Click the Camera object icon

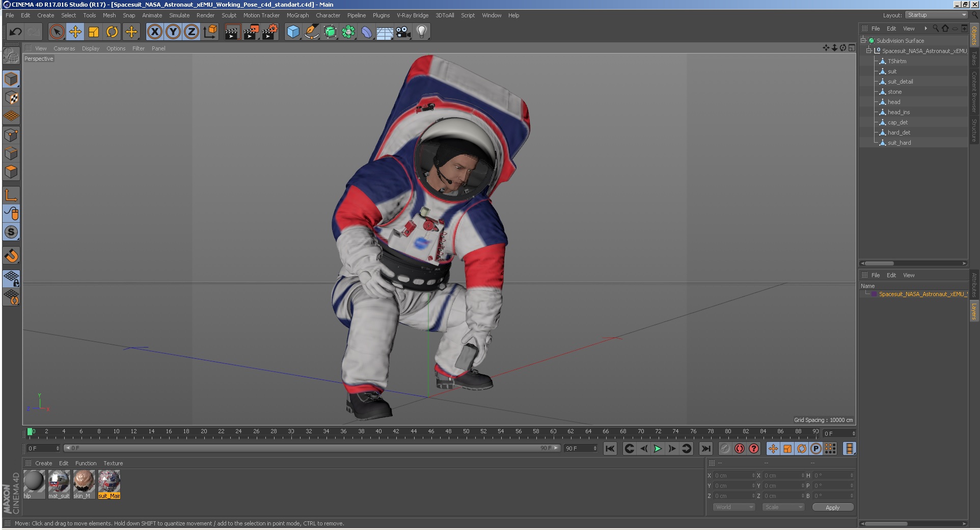[x=403, y=32]
